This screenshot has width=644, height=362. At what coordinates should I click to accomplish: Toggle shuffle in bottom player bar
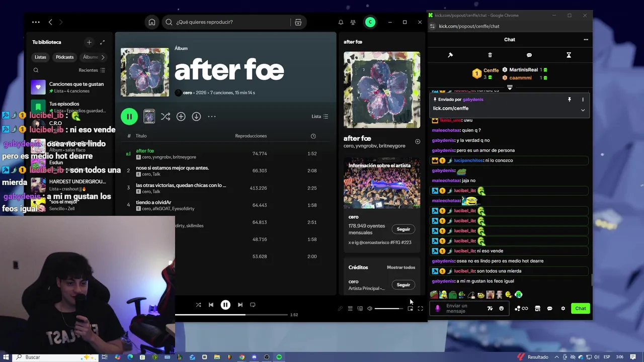tap(198, 305)
